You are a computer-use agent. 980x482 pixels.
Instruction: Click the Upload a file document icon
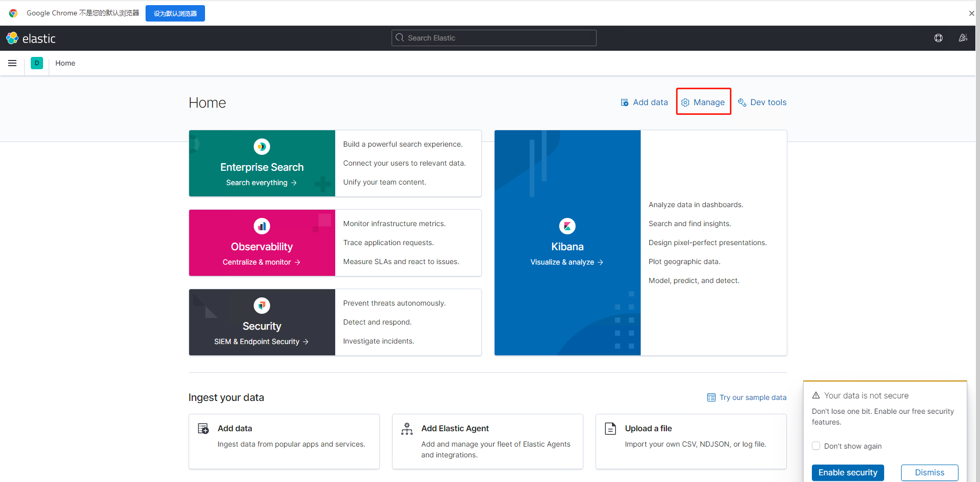coord(610,429)
